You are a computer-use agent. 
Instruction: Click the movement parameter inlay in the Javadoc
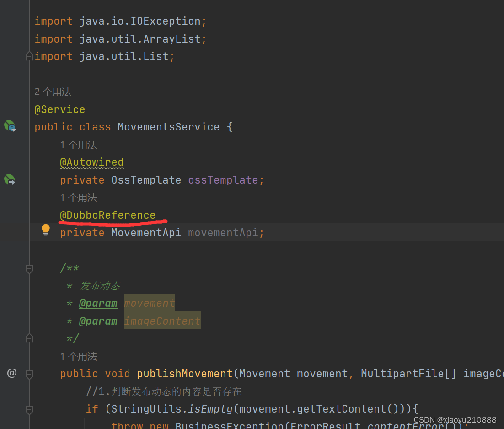149,303
